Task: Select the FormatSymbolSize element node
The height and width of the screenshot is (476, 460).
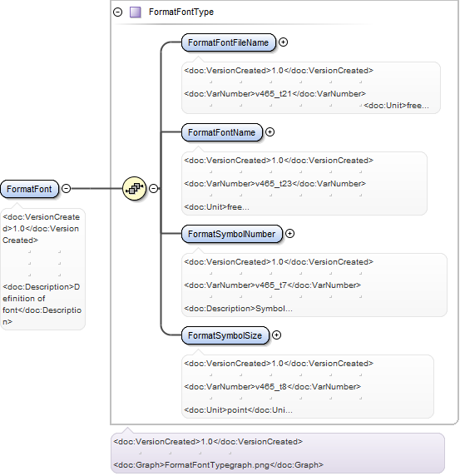Action: point(225,335)
